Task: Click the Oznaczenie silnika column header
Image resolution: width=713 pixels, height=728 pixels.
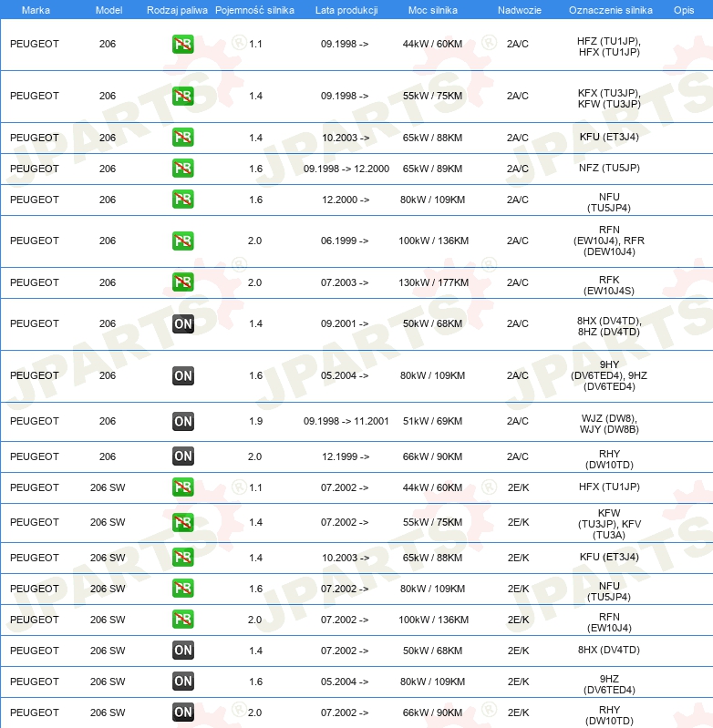Action: (610, 10)
